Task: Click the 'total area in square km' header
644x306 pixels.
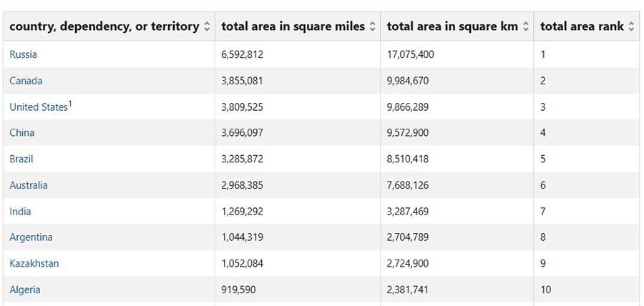Action: coord(452,26)
